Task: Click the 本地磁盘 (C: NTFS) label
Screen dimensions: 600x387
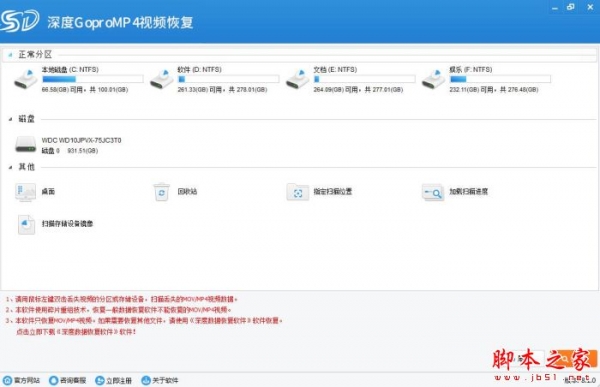Action: pos(70,70)
